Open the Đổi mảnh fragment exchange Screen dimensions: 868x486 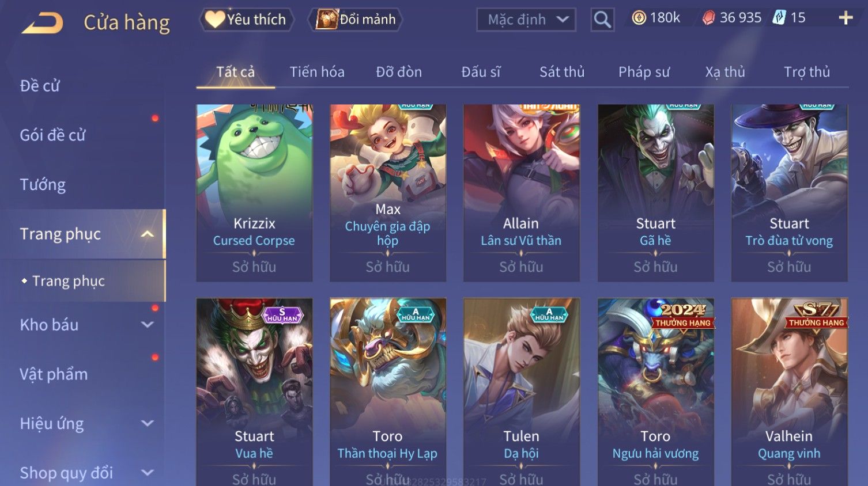(355, 20)
